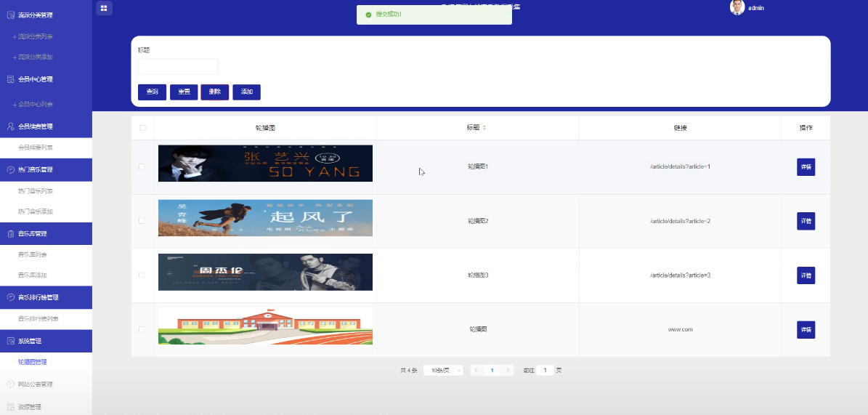
Task: Click the /article/details?article=1 link cell
Action: [x=681, y=166]
